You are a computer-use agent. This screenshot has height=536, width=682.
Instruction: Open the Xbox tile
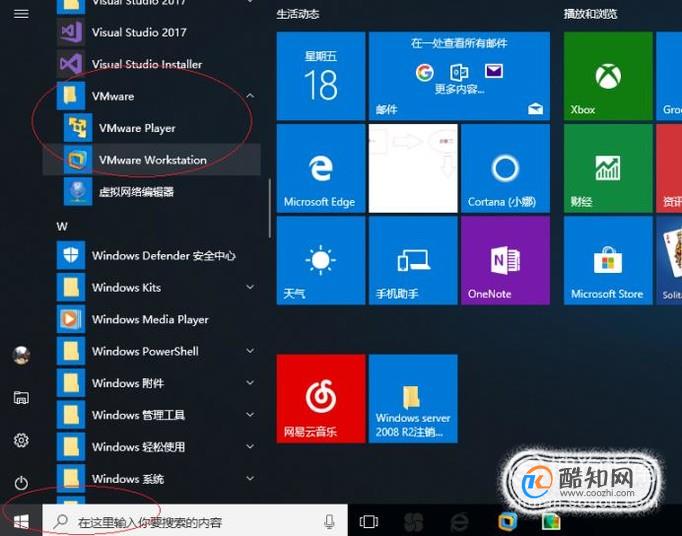coord(608,76)
